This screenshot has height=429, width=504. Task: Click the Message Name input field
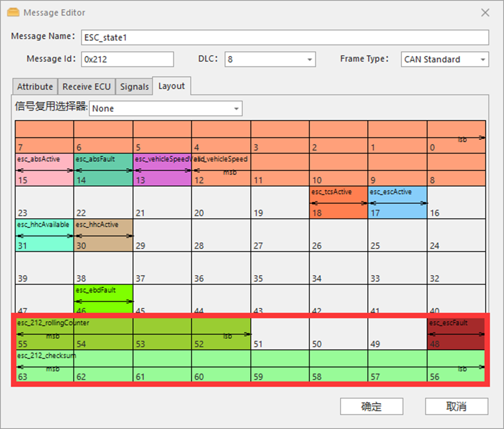pyautogui.click(x=285, y=37)
